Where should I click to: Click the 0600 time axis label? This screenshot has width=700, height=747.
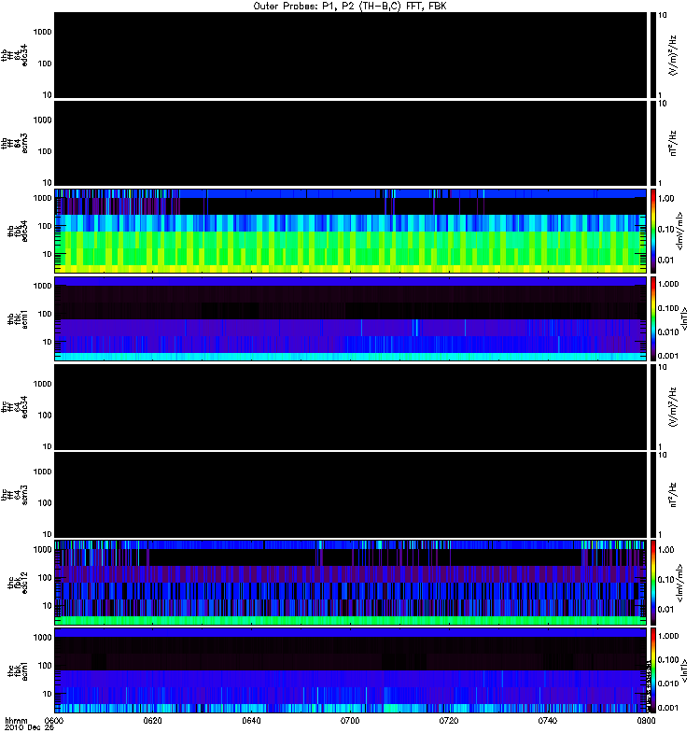click(53, 721)
